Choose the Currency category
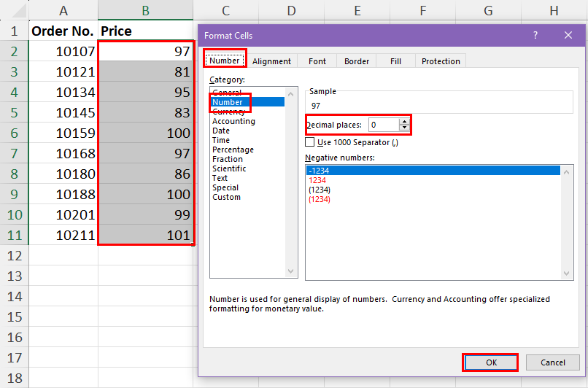 coord(247,112)
